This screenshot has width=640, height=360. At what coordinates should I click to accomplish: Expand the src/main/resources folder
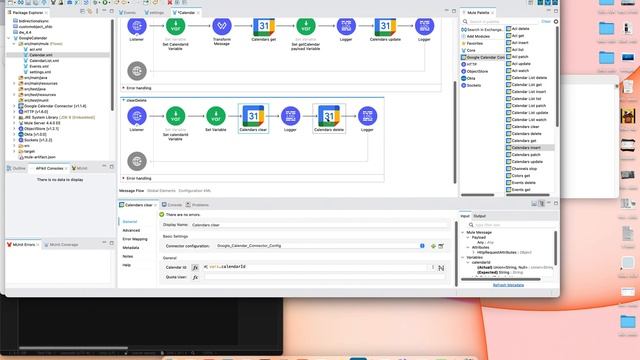[14, 83]
